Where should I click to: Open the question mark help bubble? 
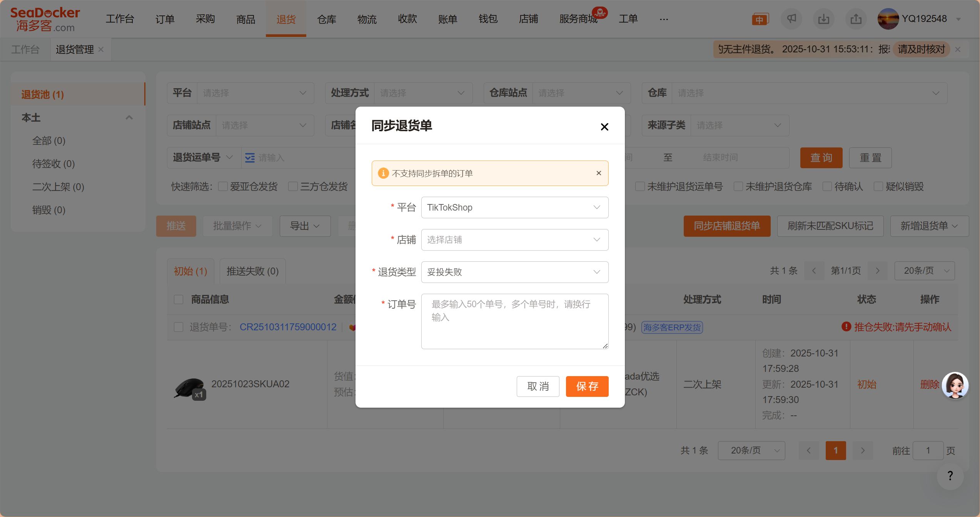950,476
